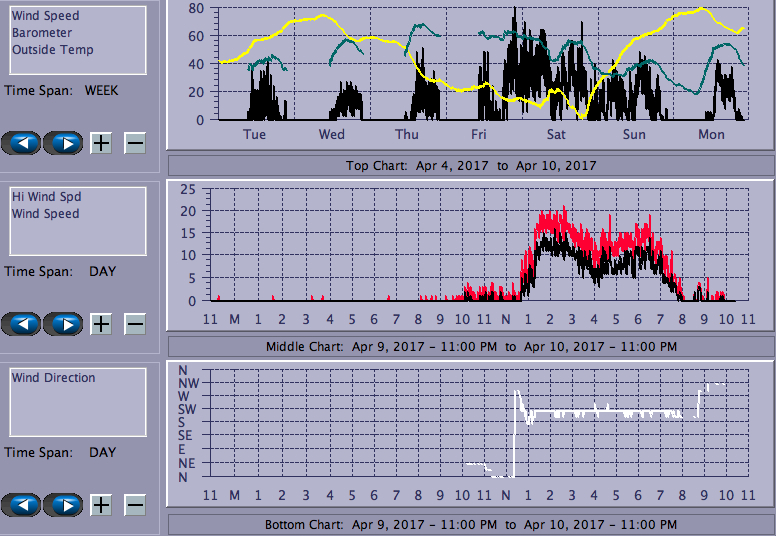Select Wind Direction in the bottom list
776x536 pixels.
coord(54,378)
